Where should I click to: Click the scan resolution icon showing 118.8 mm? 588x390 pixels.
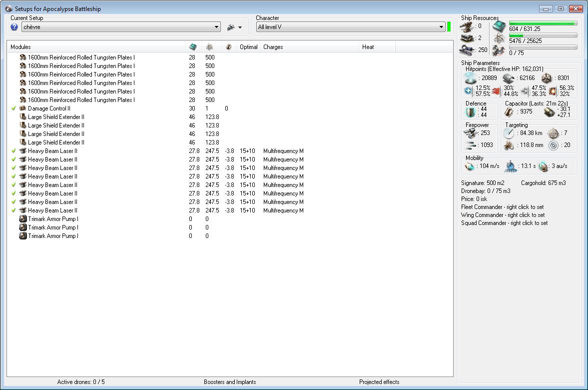point(509,145)
